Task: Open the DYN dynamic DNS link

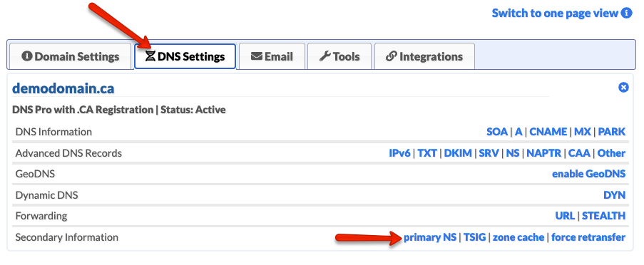Action: (615, 195)
